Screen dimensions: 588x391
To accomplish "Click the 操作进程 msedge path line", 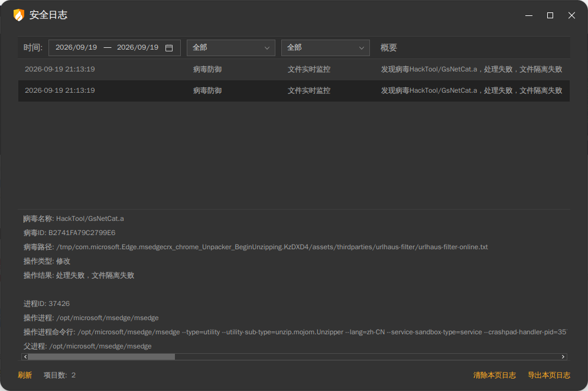I will pyautogui.click(x=91, y=318).
